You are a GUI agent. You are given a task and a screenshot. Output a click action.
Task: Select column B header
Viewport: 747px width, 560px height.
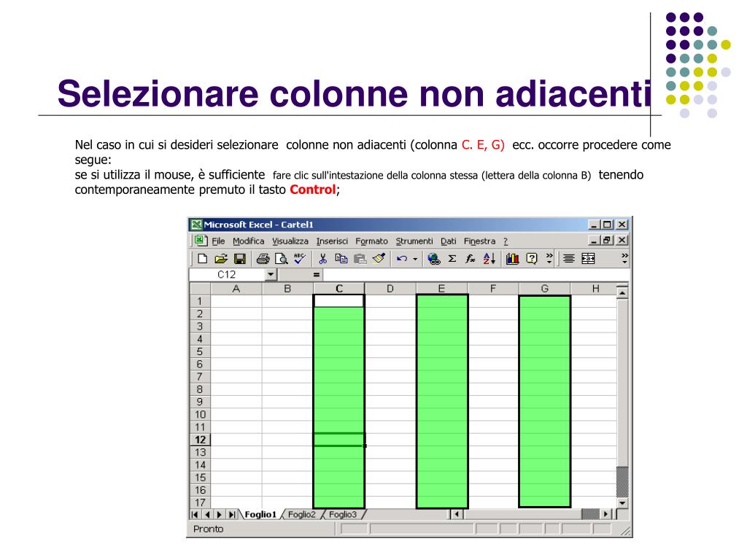click(x=287, y=289)
